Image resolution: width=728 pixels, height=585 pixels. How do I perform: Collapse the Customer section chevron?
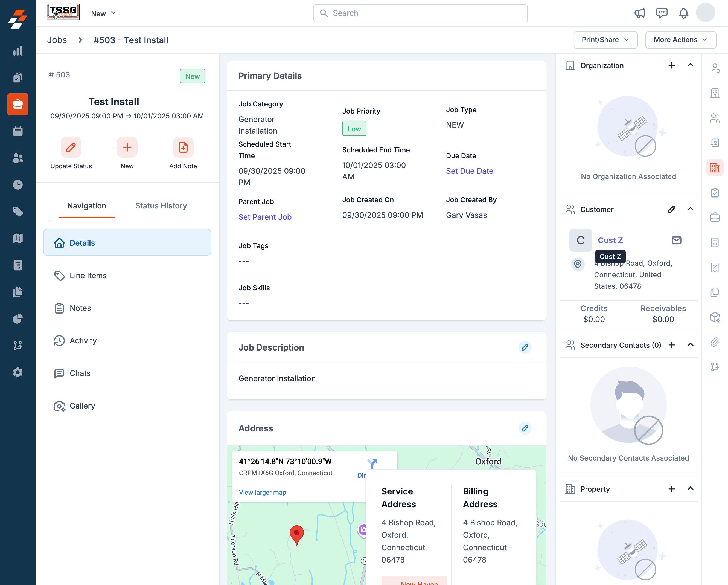click(x=691, y=209)
